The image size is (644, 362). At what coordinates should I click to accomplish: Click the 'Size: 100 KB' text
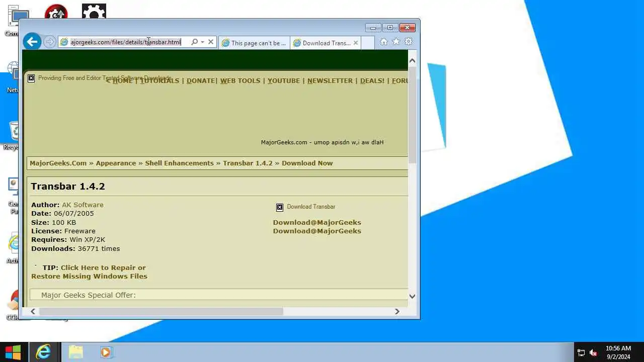pyautogui.click(x=54, y=222)
